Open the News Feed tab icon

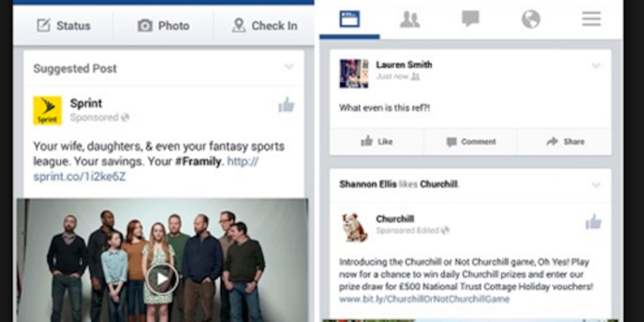pos(350,19)
